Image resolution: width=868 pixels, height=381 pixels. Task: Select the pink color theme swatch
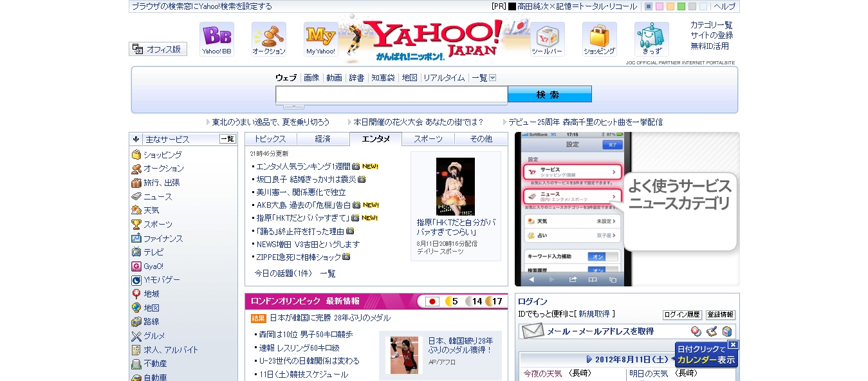[x=660, y=6]
